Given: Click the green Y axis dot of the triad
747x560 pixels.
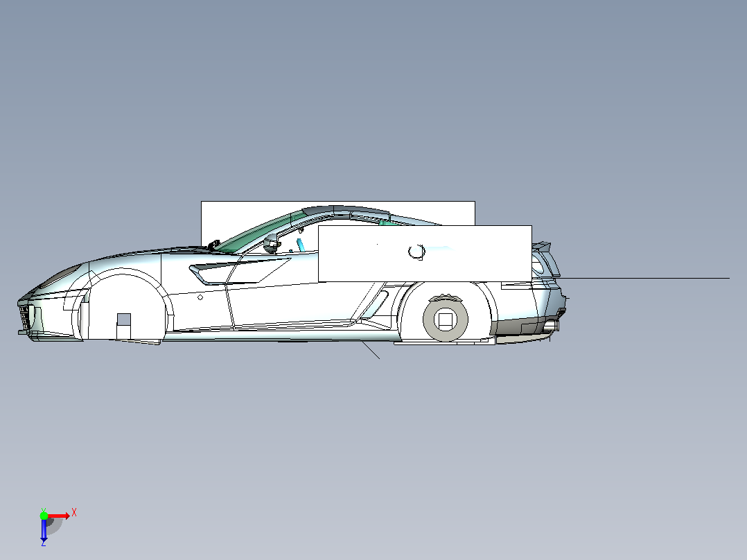Looking at the screenshot, I should click(x=44, y=516).
